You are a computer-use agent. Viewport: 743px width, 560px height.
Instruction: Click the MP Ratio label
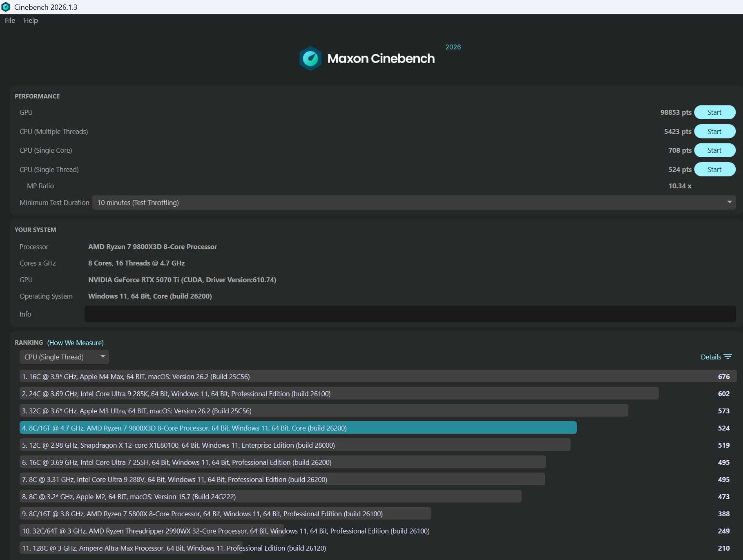click(x=40, y=186)
